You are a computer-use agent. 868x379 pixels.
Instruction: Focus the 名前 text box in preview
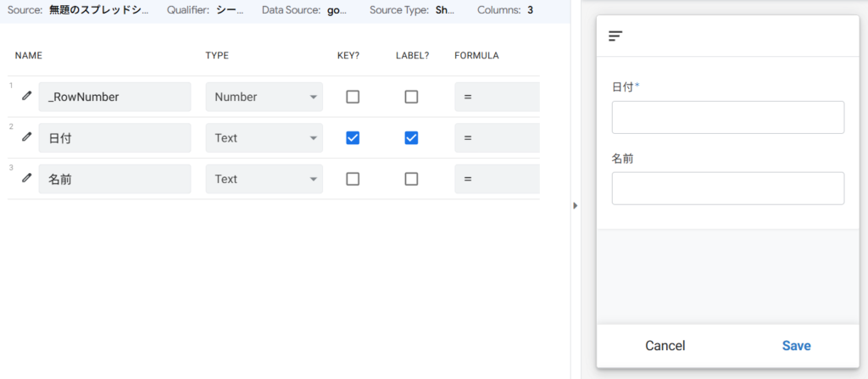tap(727, 188)
